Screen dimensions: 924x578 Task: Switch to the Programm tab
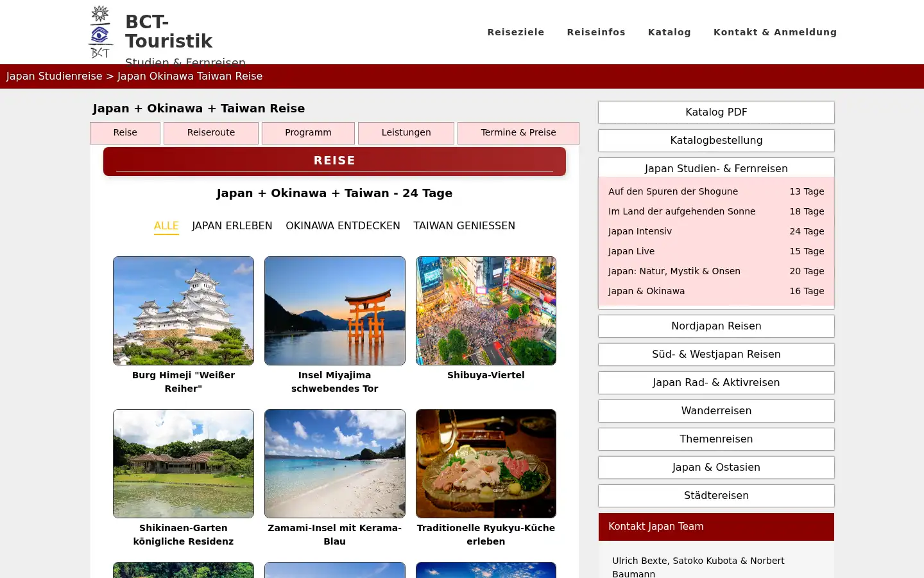click(x=308, y=133)
